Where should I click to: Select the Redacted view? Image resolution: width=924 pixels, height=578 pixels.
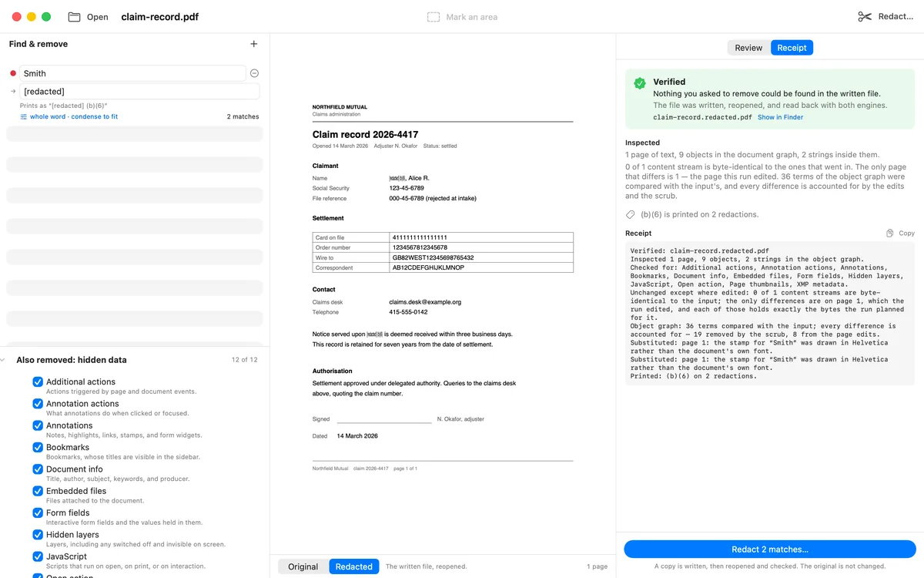(354, 566)
